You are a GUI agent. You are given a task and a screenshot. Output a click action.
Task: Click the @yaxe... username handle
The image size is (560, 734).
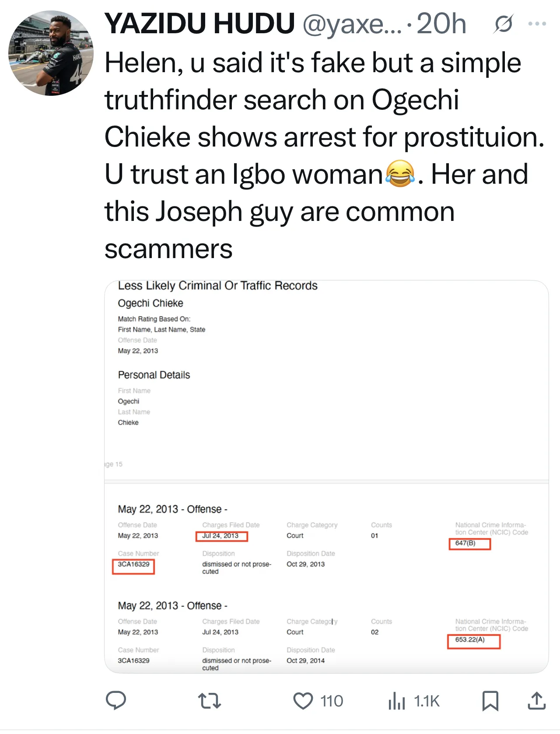point(351,24)
